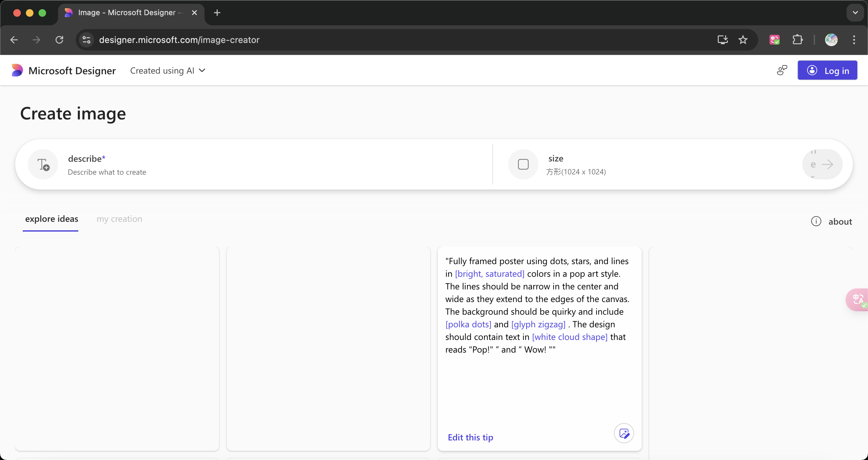868x460 pixels.
Task: Click the describe text-add icon
Action: pyautogui.click(x=43, y=164)
